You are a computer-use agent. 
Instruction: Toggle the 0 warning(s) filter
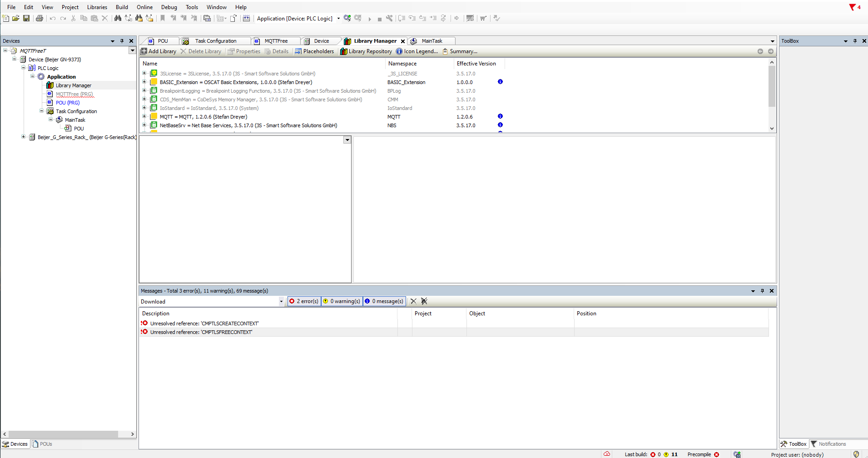click(342, 301)
